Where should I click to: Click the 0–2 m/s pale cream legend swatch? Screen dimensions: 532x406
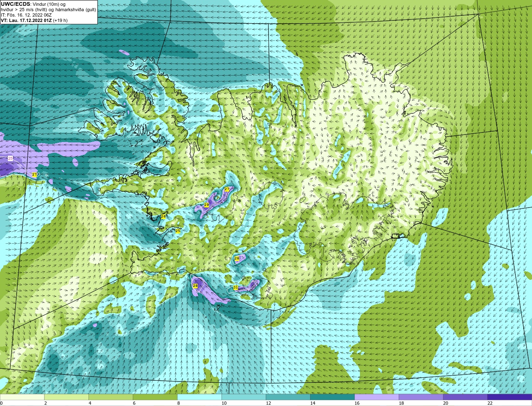pos(22,397)
